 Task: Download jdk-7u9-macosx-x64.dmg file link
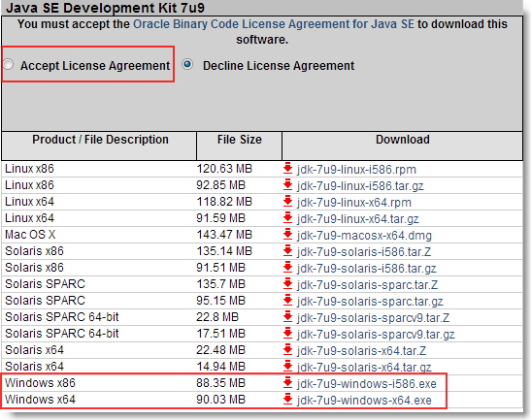tap(364, 235)
